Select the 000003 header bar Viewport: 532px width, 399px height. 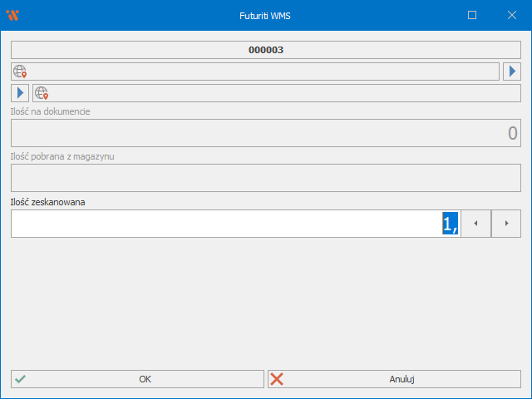coord(266,50)
